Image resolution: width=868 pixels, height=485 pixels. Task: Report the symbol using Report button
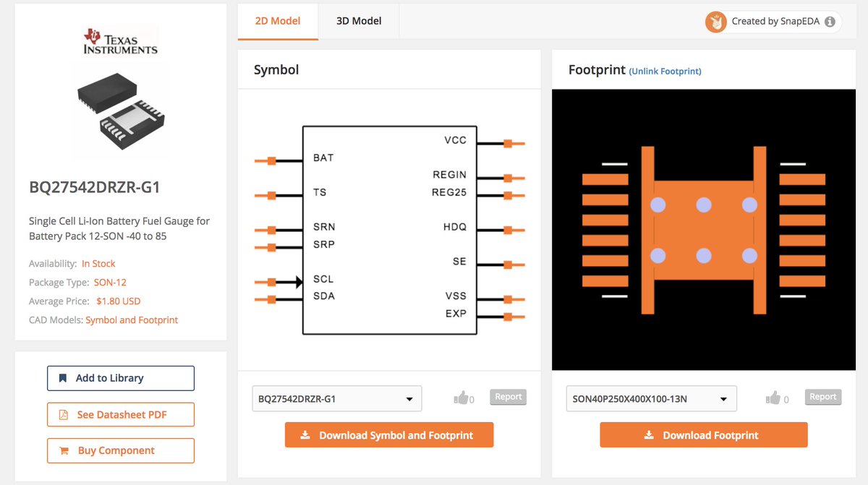pyautogui.click(x=509, y=397)
